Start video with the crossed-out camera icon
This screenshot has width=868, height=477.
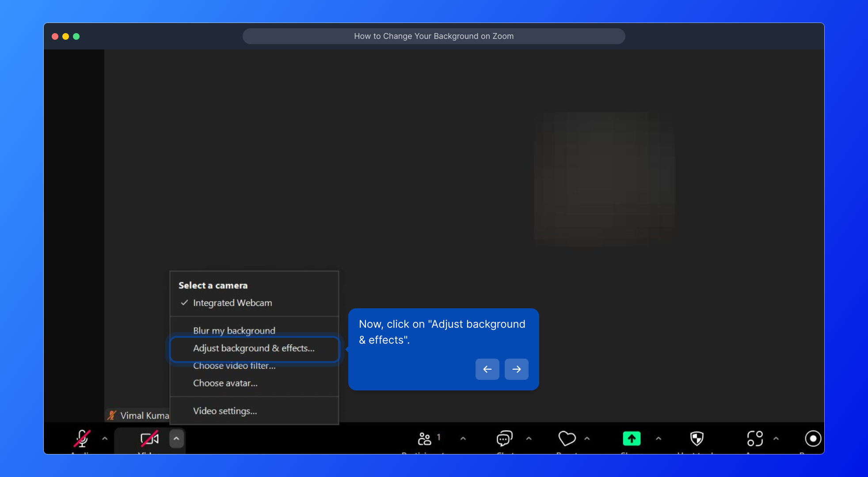[149, 439]
